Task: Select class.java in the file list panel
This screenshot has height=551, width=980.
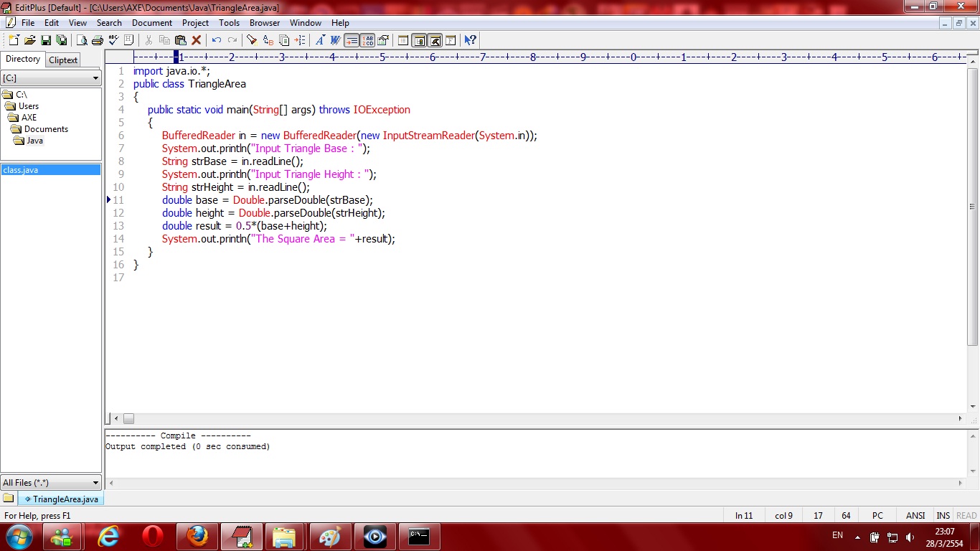Action: tap(22, 169)
